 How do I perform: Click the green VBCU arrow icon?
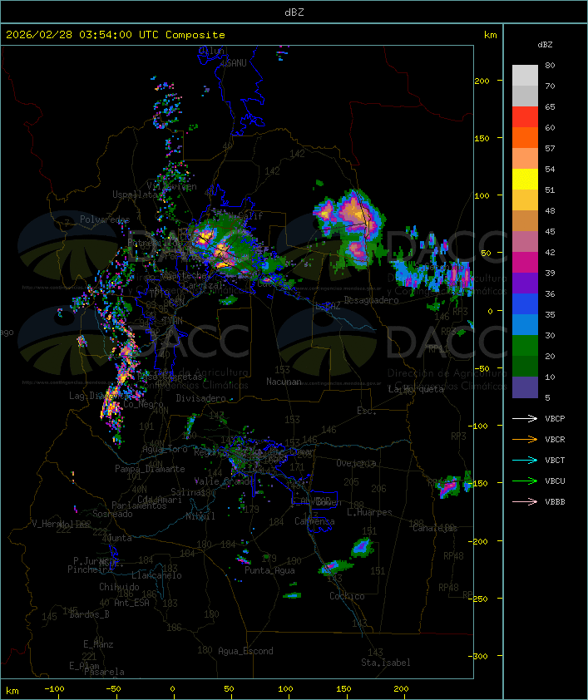coord(525,481)
